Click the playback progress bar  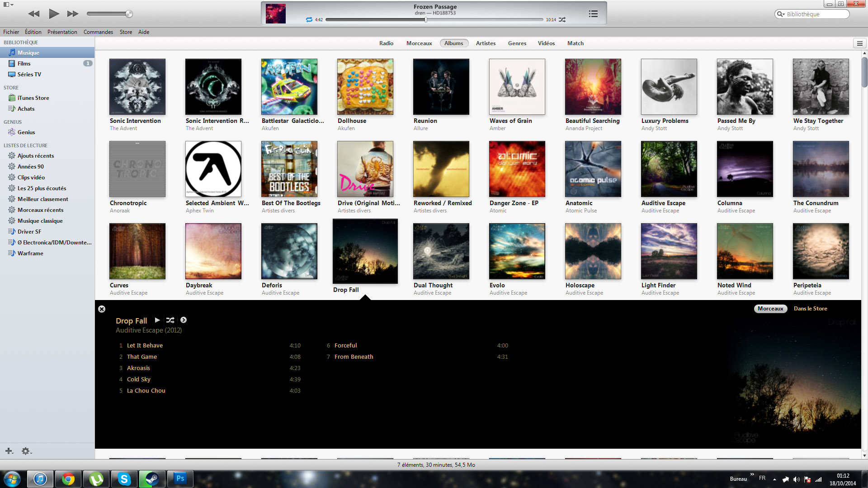(x=434, y=20)
